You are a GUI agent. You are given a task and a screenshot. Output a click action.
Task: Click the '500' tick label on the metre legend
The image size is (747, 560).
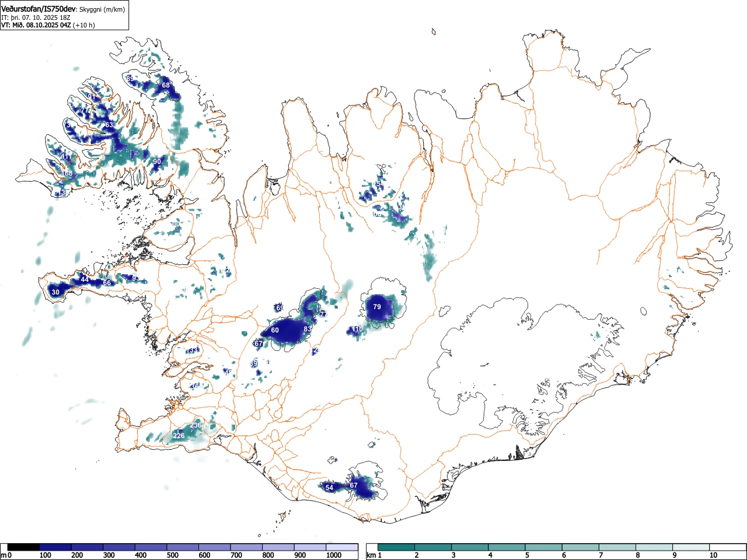(172, 555)
